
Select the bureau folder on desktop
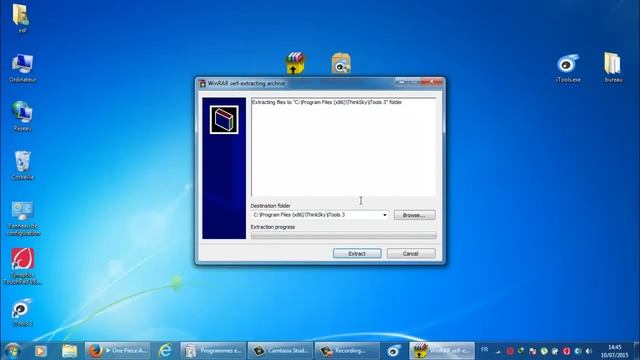pyautogui.click(x=613, y=68)
